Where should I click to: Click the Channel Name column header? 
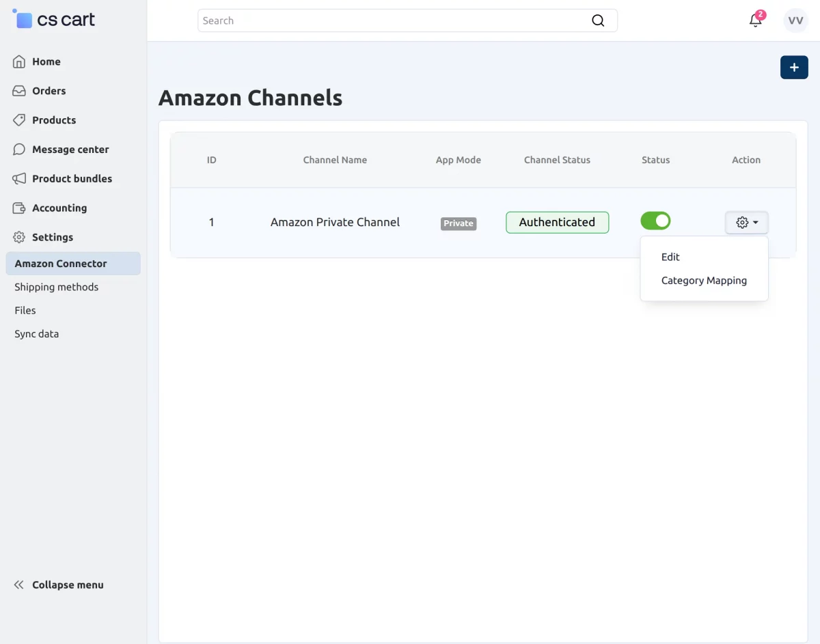(335, 160)
